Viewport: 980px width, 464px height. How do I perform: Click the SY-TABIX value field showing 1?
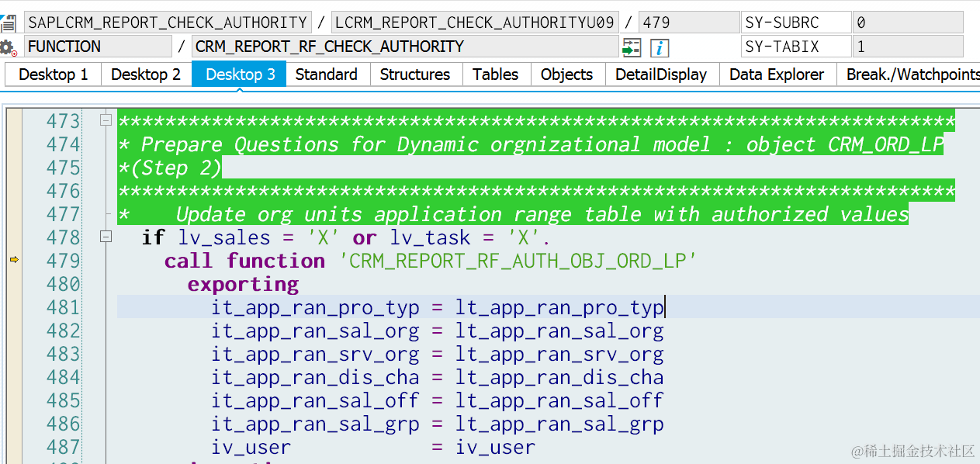(x=909, y=47)
